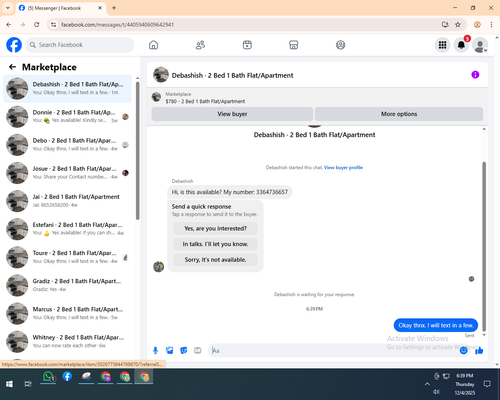Viewport: 500px width, 400px height.
Task: Open the Debo conversation
Action: (x=67, y=145)
